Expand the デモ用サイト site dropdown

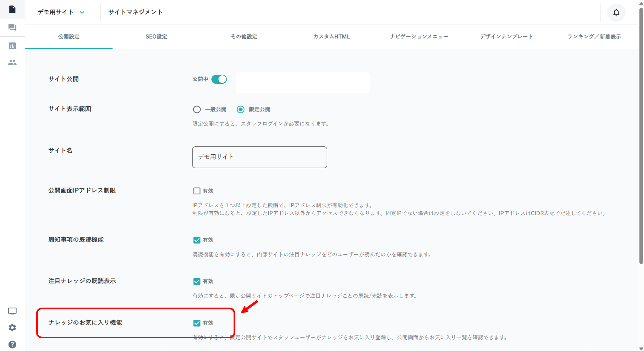click(x=61, y=12)
